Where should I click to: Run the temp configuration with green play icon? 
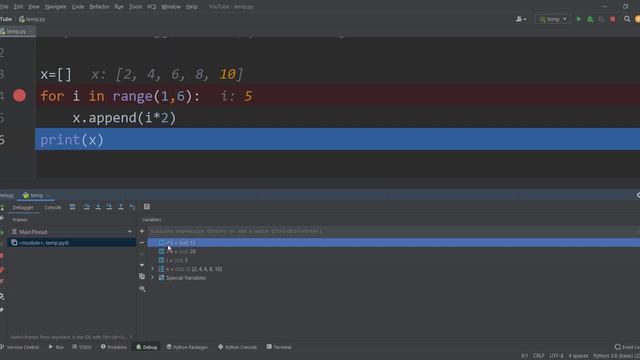[x=578, y=19]
